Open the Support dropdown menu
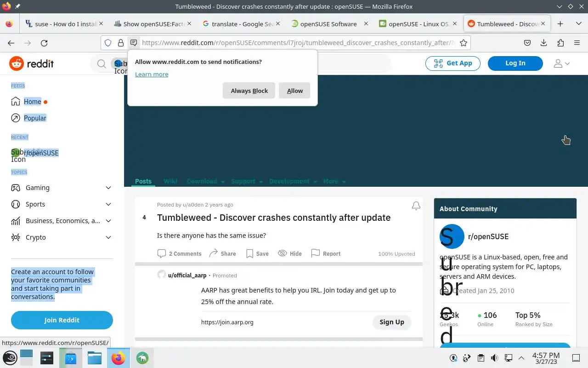The height and width of the screenshot is (368, 588). click(247, 181)
